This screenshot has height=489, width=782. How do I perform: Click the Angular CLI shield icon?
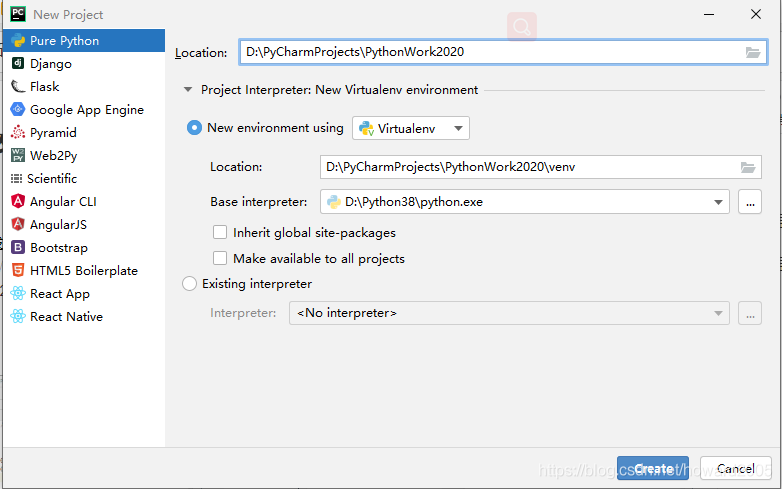(18, 201)
